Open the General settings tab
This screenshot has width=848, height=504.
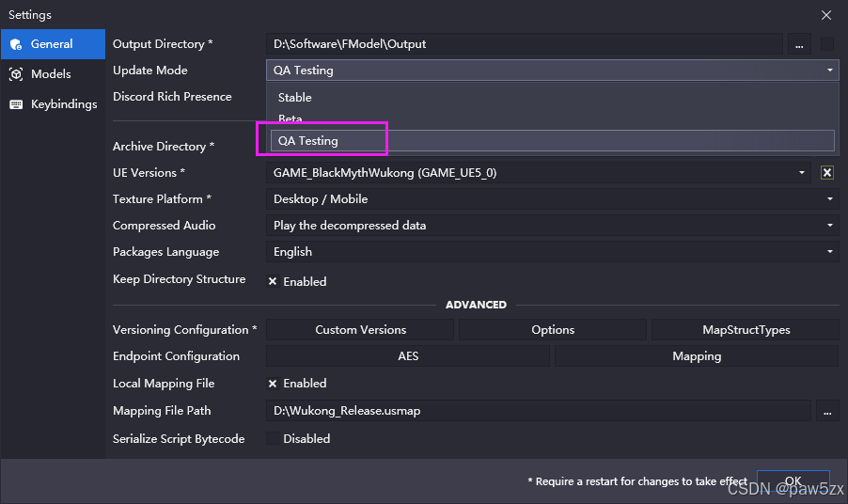(x=53, y=44)
